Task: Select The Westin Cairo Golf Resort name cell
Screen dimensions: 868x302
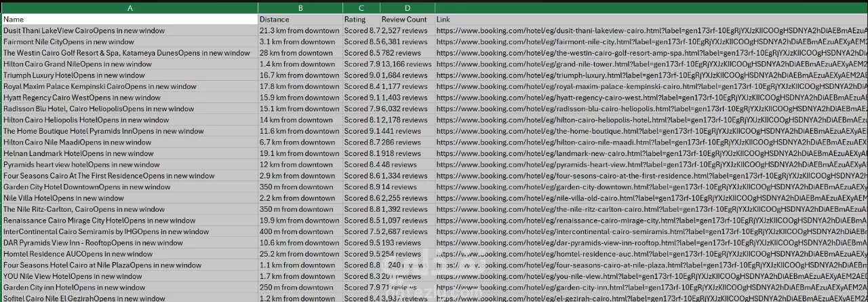Action: pos(130,53)
